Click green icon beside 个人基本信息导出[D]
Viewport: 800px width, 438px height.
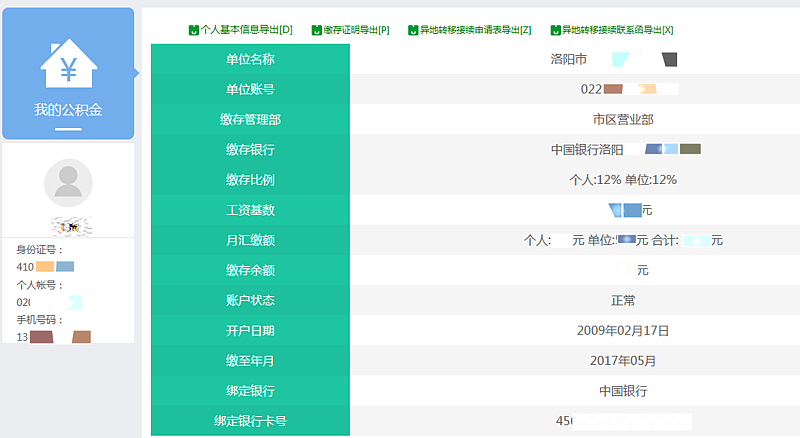[x=194, y=31]
